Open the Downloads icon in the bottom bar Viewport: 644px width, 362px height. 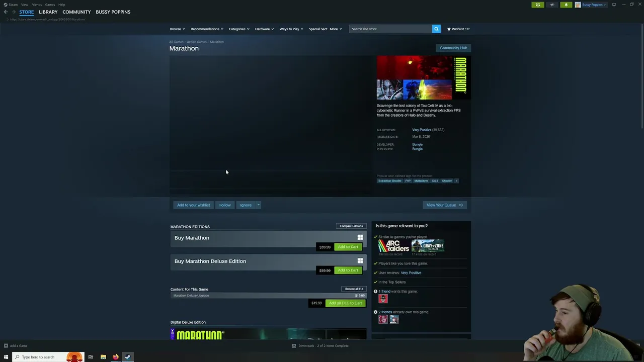[x=294, y=345]
